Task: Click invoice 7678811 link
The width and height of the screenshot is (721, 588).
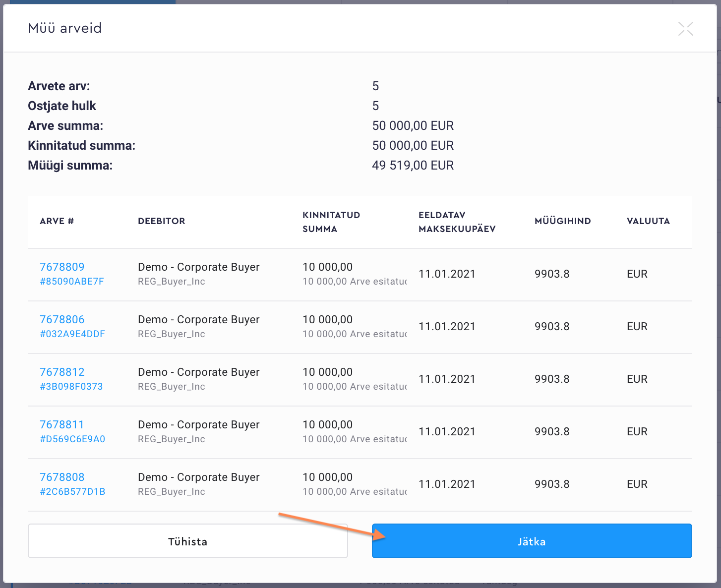Action: click(62, 425)
